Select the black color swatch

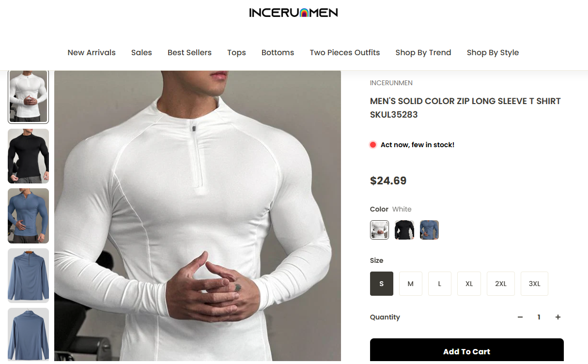tap(404, 230)
